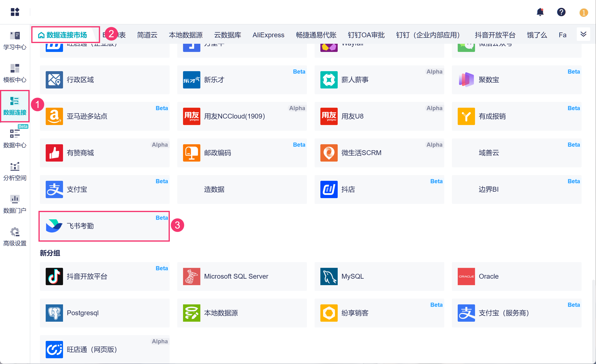The width and height of the screenshot is (596, 364).
Task: Click the help question mark icon
Action: pyautogui.click(x=561, y=12)
